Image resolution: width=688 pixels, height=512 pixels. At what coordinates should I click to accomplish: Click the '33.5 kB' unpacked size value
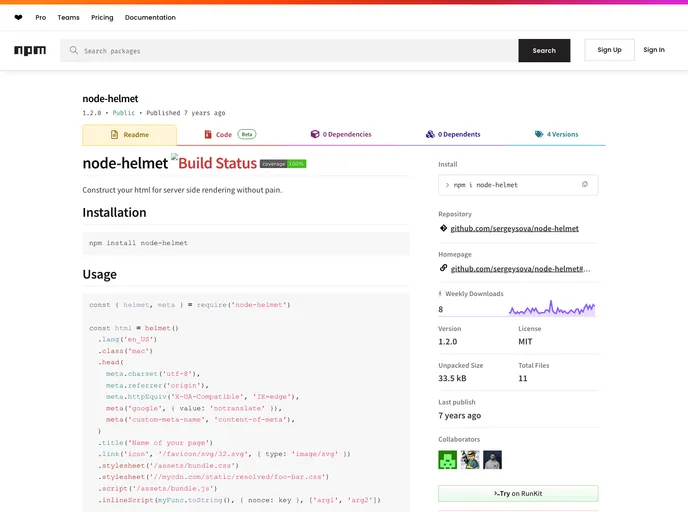[452, 378]
